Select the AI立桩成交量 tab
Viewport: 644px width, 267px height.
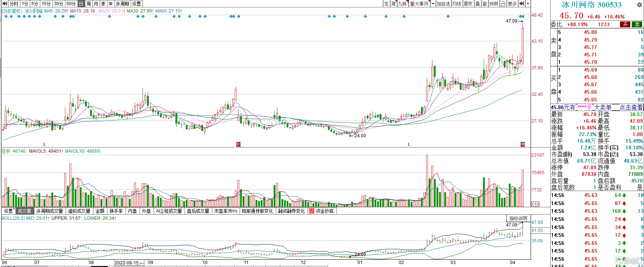point(169,211)
